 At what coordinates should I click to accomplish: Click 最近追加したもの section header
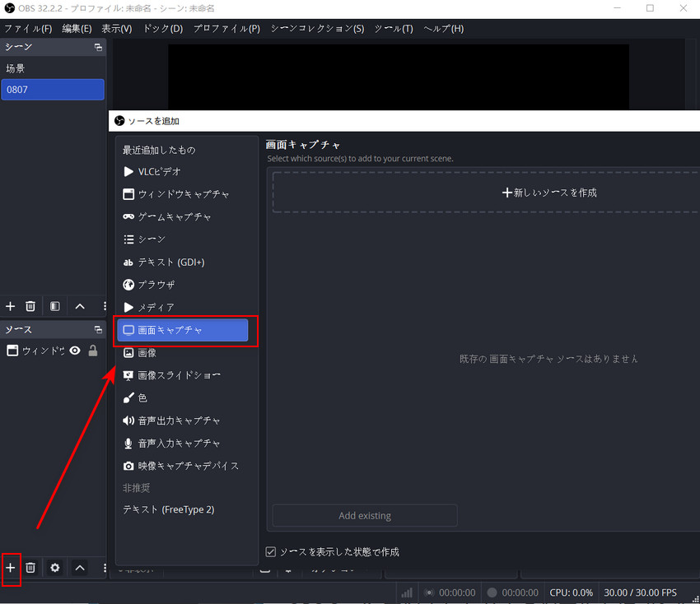(x=159, y=151)
